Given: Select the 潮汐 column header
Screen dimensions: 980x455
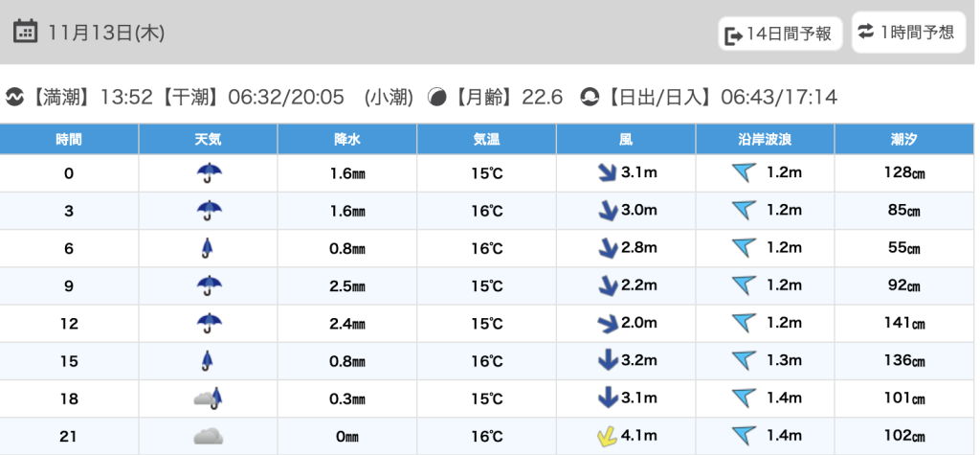Looking at the screenshot, I should pos(904,139).
